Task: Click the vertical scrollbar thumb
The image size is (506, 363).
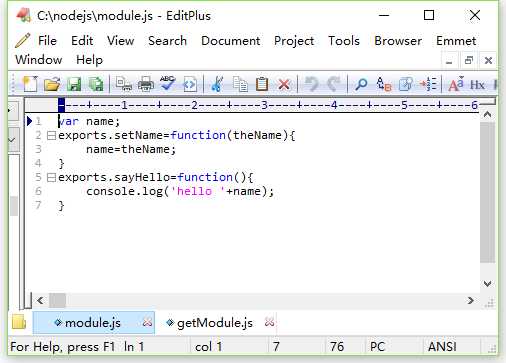Action: 487,192
